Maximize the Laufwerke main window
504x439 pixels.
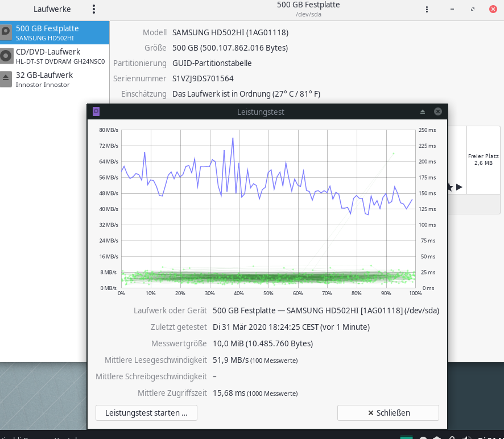coord(472,9)
